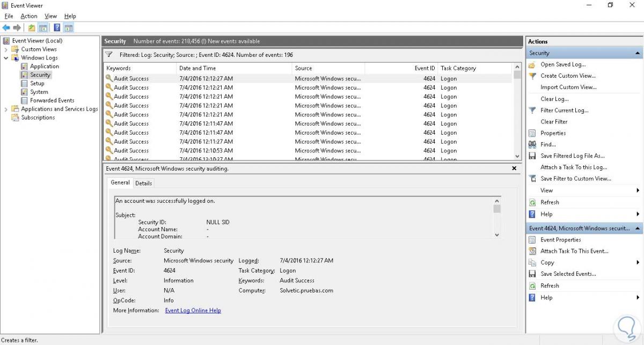Click the Keywords column header
This screenshot has width=644, height=345.
coord(140,68)
